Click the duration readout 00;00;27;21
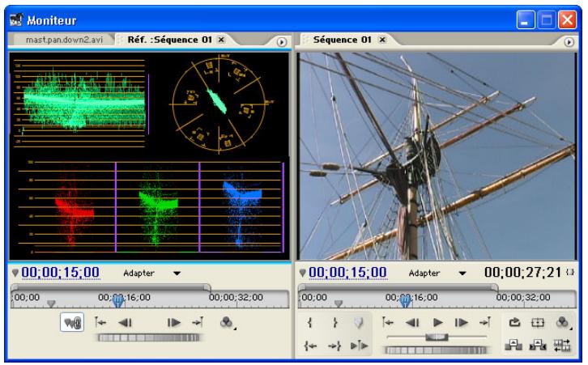This screenshot has height=365, width=588. click(x=522, y=273)
